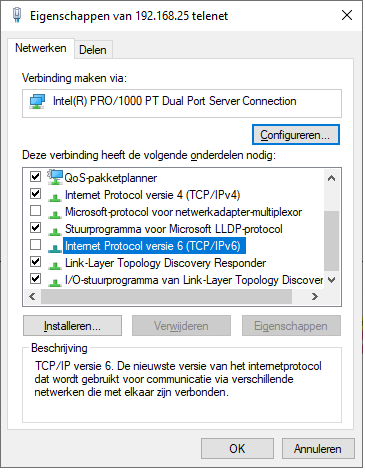Click the list scroll up arrow
This screenshot has height=472, width=365.
click(x=331, y=178)
